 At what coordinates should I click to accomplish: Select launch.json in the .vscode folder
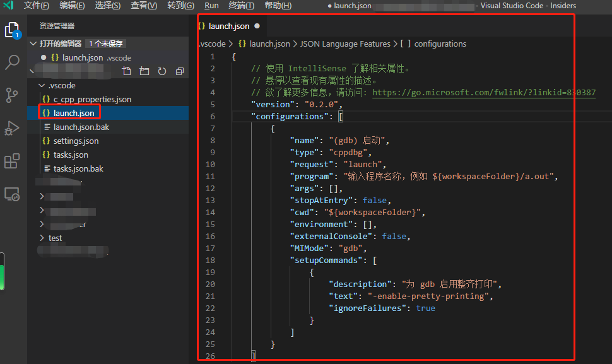click(74, 113)
